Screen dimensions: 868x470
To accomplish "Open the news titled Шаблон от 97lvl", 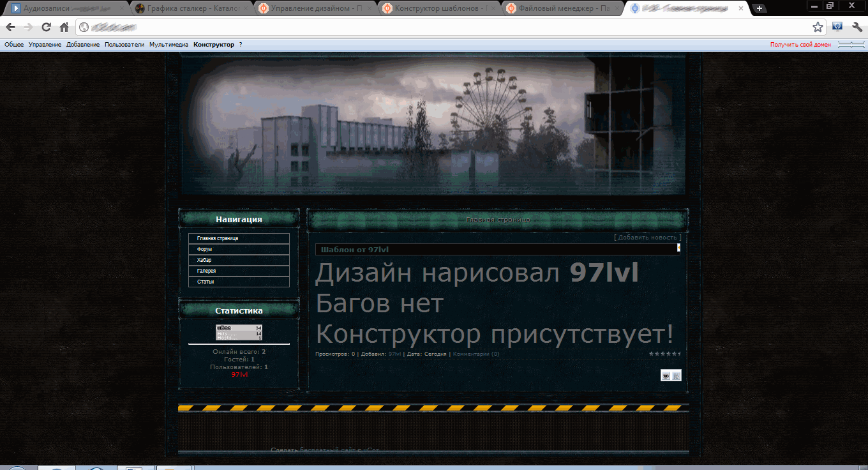I will pyautogui.click(x=354, y=250).
